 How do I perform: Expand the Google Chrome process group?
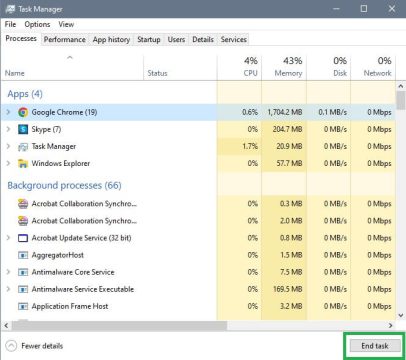click(8, 112)
